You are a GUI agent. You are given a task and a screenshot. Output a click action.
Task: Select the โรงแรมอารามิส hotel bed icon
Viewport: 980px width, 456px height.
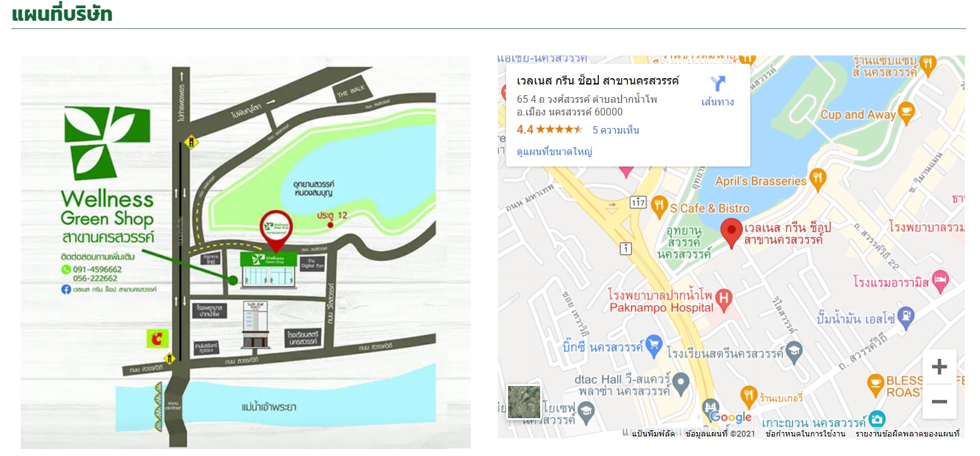coord(940,281)
